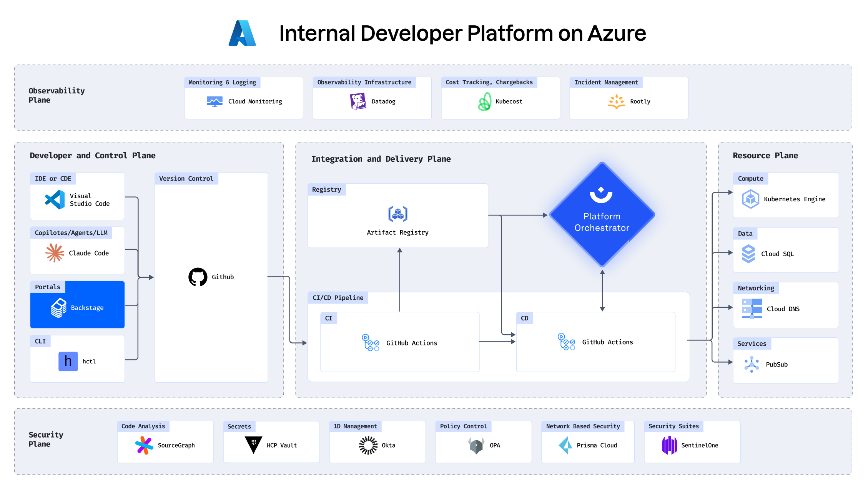Click the Datadog dog icon
The width and height of the screenshot is (868, 491).
(x=358, y=101)
